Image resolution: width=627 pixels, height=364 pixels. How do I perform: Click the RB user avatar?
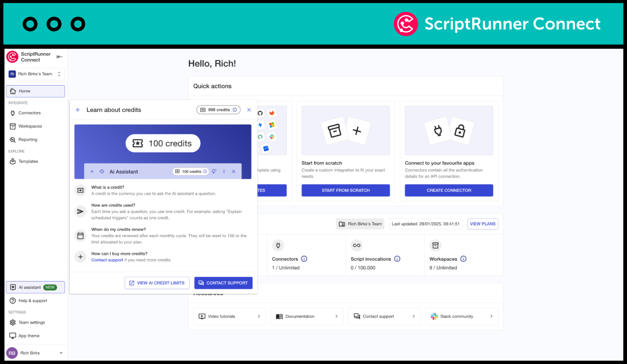tap(12, 353)
